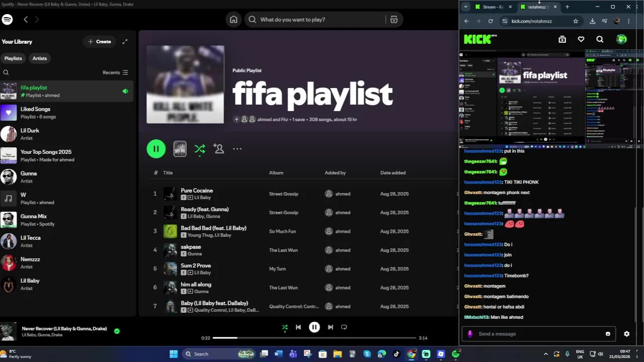Click the Young Thug artist link
Screen dimensions: 644x362
coord(200,235)
